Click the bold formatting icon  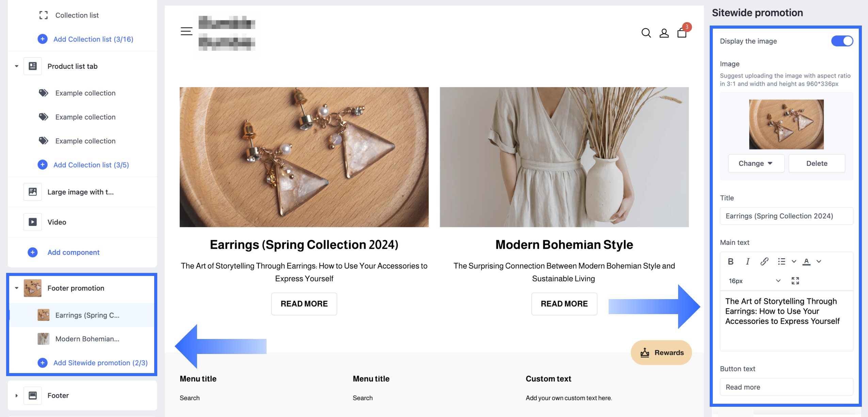pos(730,261)
